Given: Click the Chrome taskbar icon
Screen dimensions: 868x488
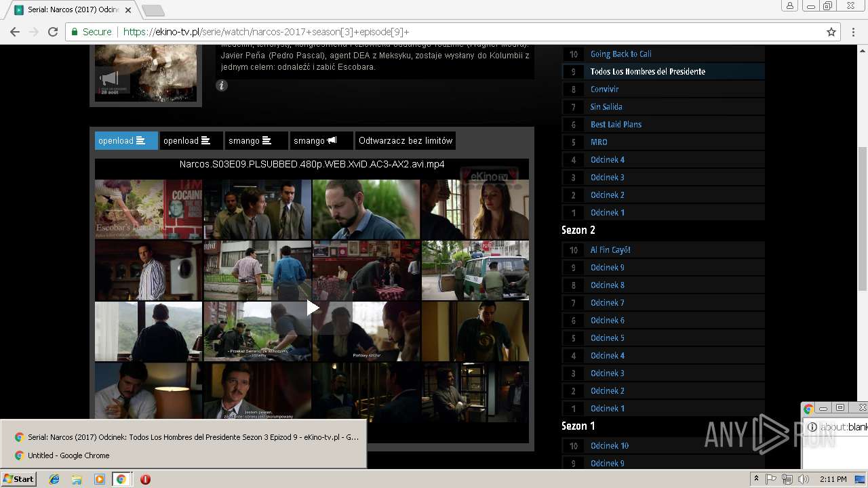Looking at the screenshot, I should 121,479.
